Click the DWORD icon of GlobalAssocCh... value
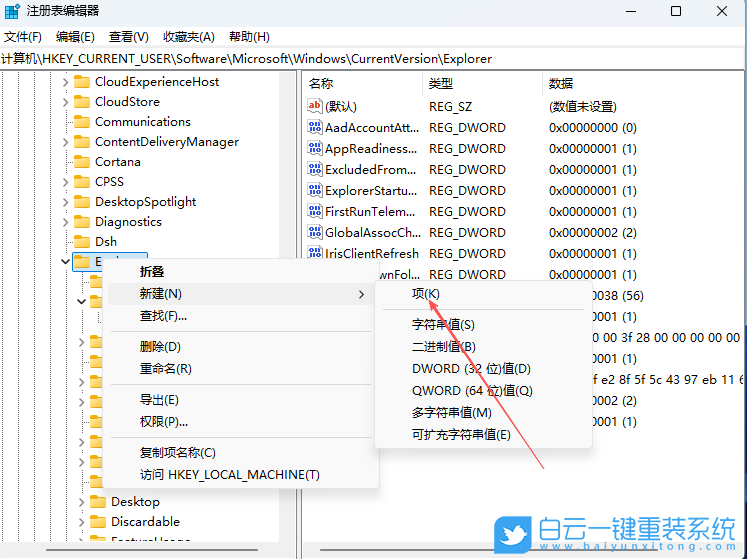The width and height of the screenshot is (747, 559). click(x=314, y=232)
